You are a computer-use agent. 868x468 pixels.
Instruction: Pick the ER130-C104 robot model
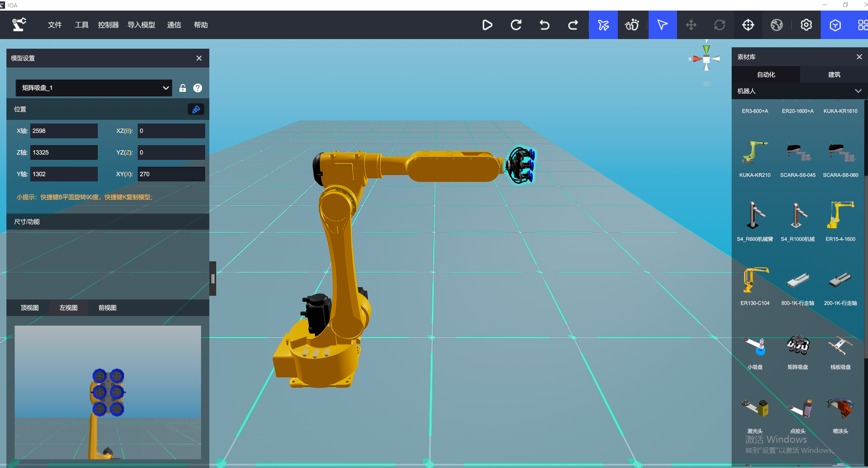point(755,286)
